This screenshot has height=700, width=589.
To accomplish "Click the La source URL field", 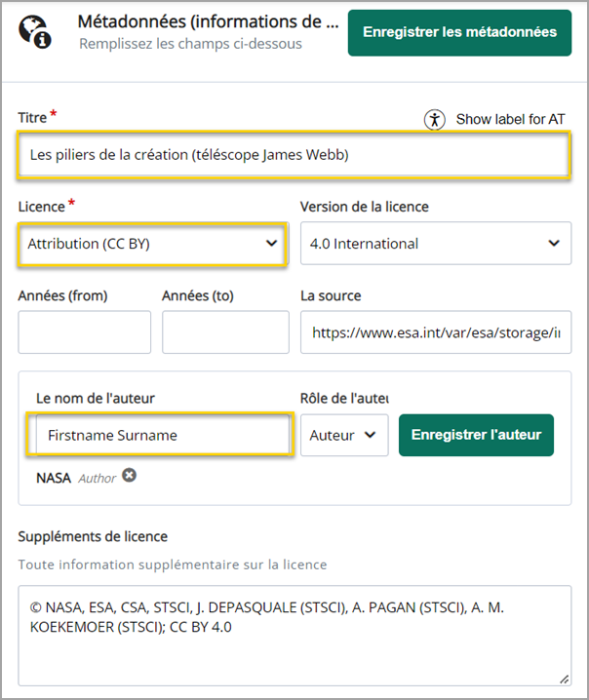I will pos(436,332).
